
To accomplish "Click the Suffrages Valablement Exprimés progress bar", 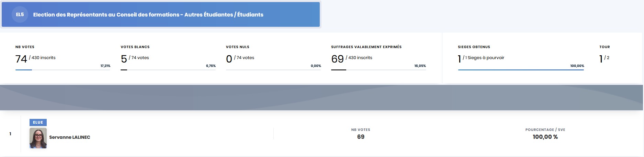I will point(379,70).
